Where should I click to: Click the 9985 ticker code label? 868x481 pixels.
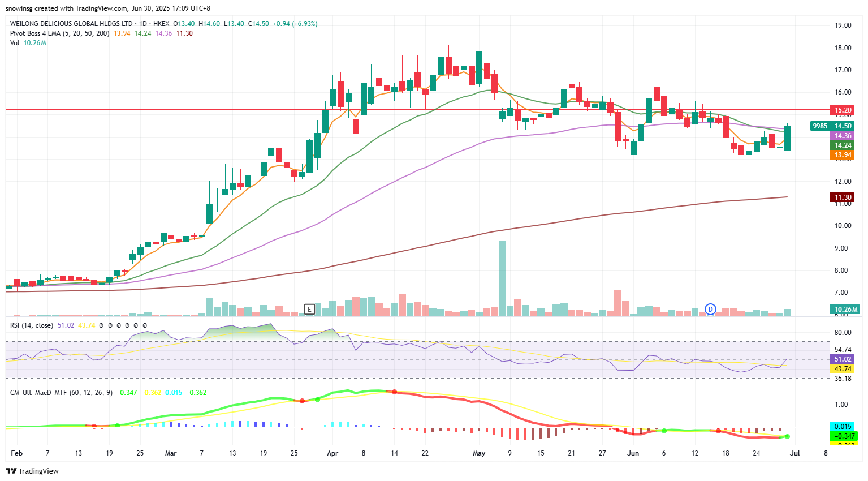pos(819,126)
